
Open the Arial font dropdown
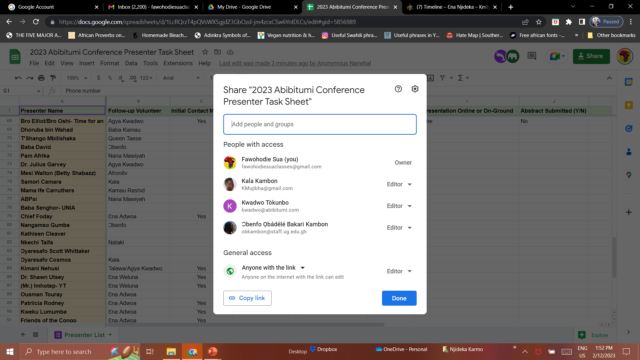point(181,78)
